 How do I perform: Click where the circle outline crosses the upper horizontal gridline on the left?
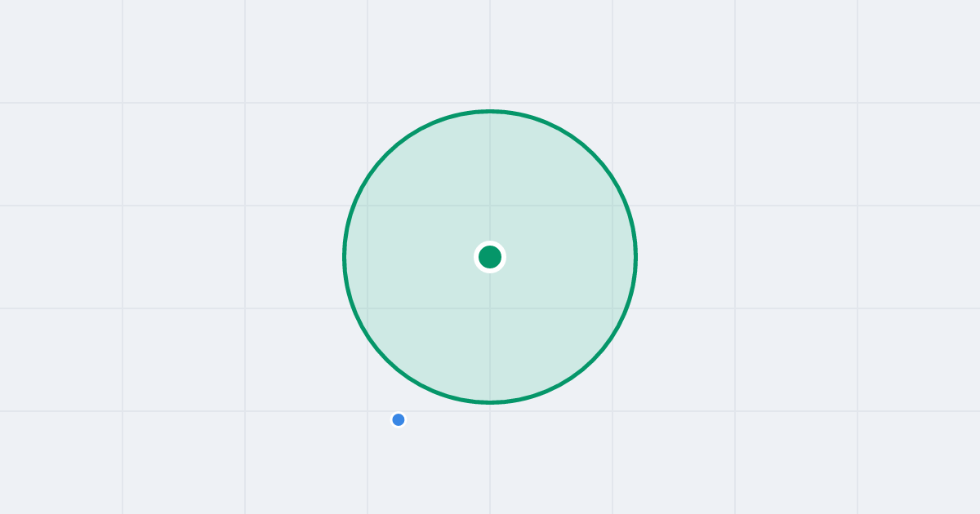tap(354, 206)
